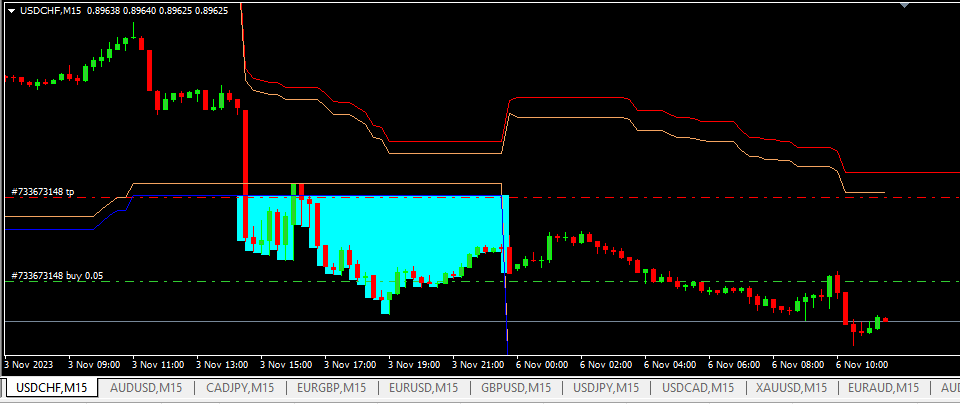Click the '3 Nov 2023' date label

[29, 364]
